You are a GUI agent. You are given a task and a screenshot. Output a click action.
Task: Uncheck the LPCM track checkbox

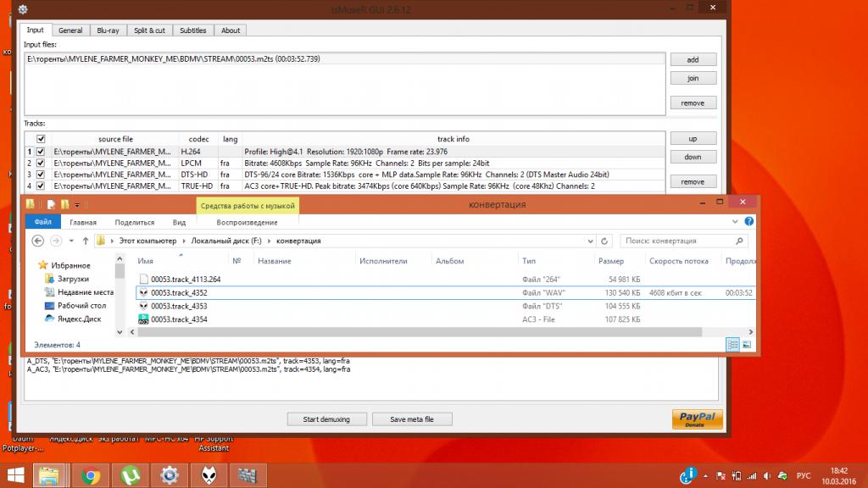tap(41, 163)
